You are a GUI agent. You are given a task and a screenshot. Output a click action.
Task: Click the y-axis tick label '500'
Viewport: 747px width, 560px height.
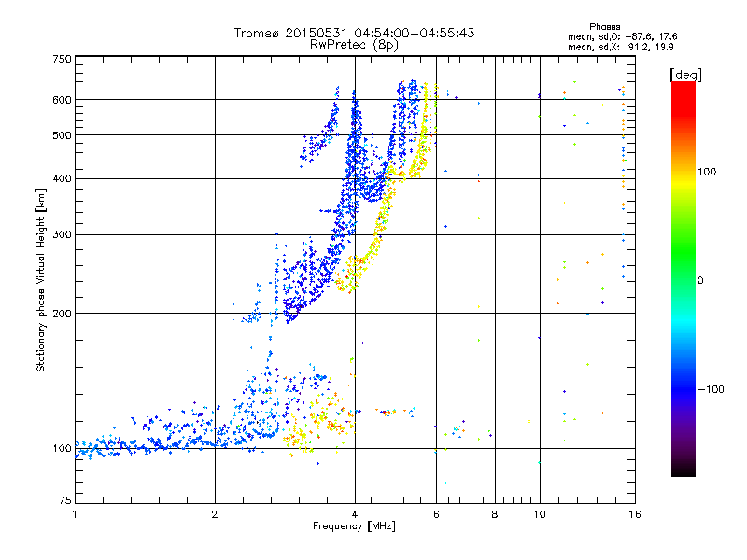pos(62,135)
